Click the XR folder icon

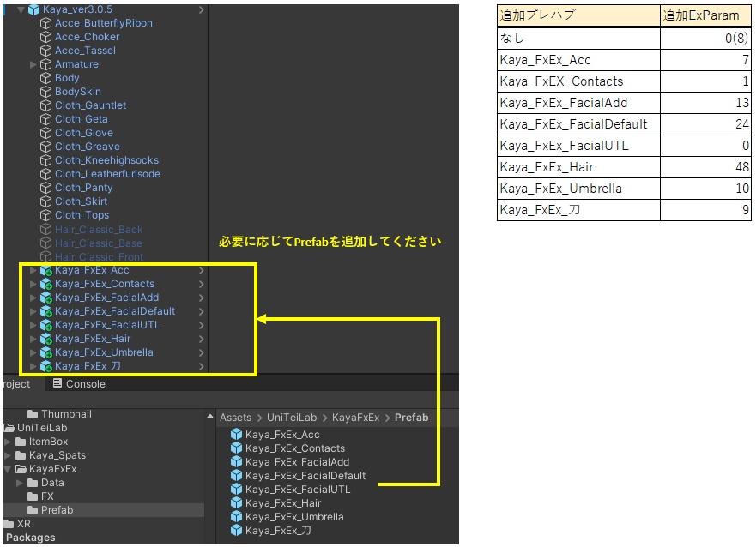point(9,524)
